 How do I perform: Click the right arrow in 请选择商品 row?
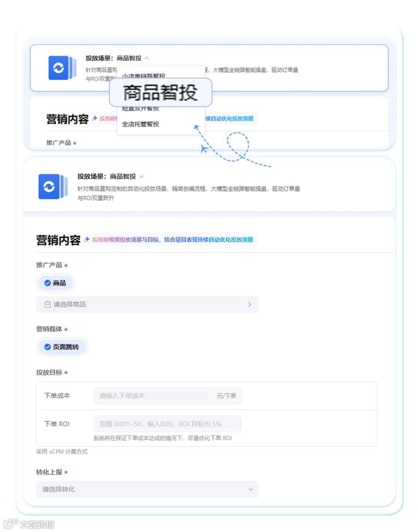250,304
